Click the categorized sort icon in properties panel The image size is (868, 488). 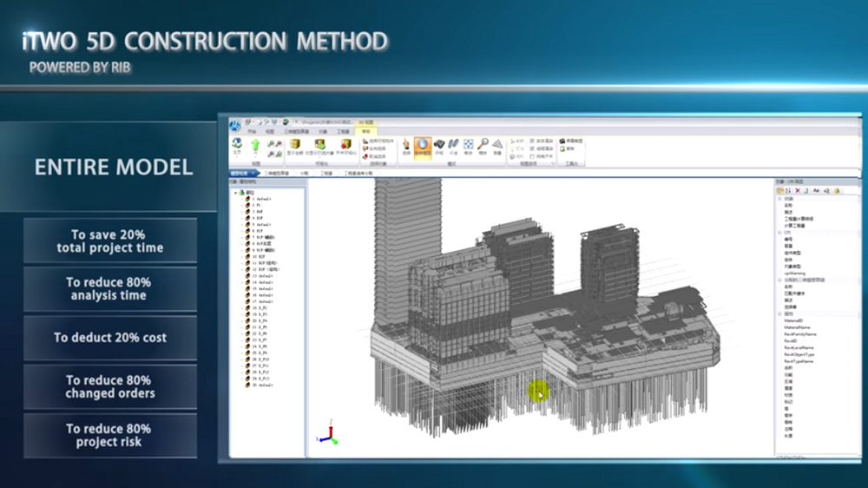coord(780,190)
